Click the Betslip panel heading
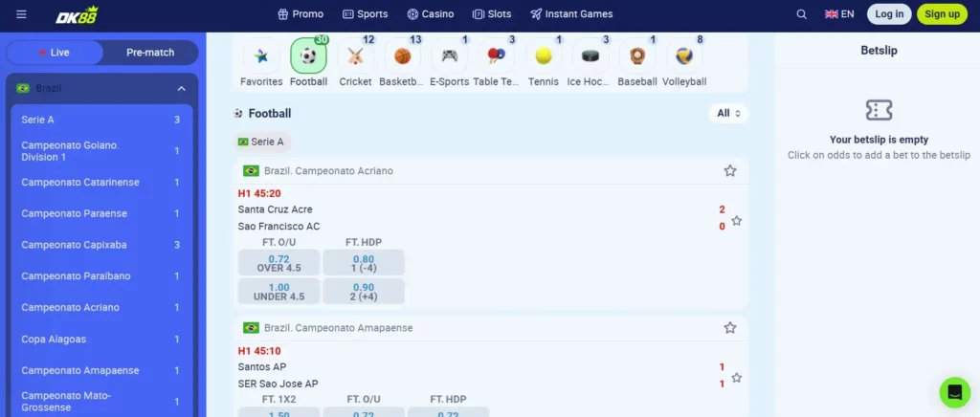The image size is (980, 417). [x=879, y=51]
